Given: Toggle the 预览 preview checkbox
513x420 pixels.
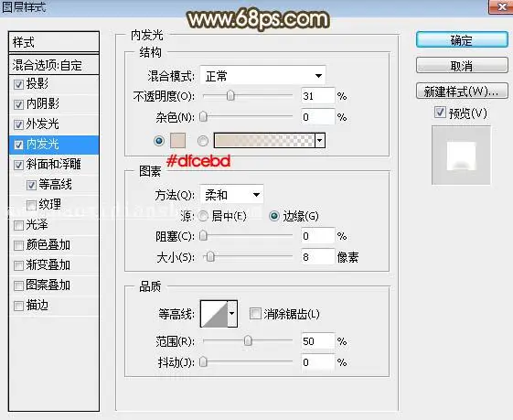Looking at the screenshot, I should click(x=440, y=113).
